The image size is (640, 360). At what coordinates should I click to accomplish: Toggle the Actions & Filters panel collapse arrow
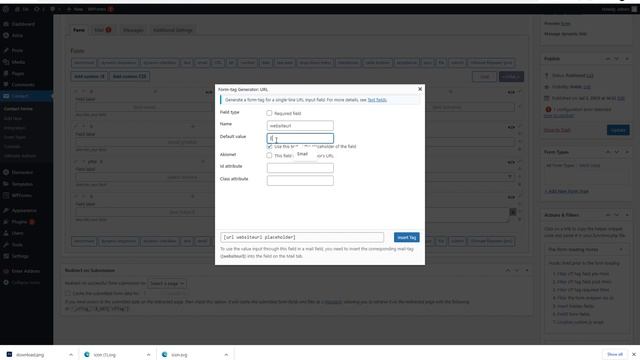[x=627, y=215]
